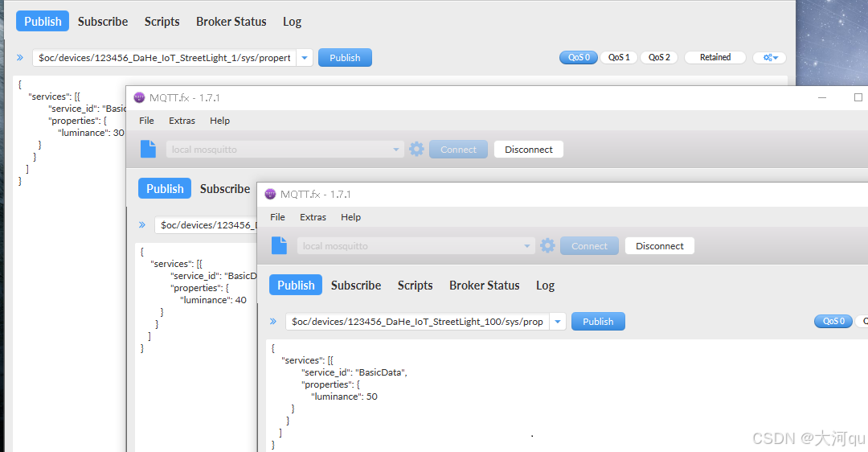Open File menu in middle window

(146, 121)
